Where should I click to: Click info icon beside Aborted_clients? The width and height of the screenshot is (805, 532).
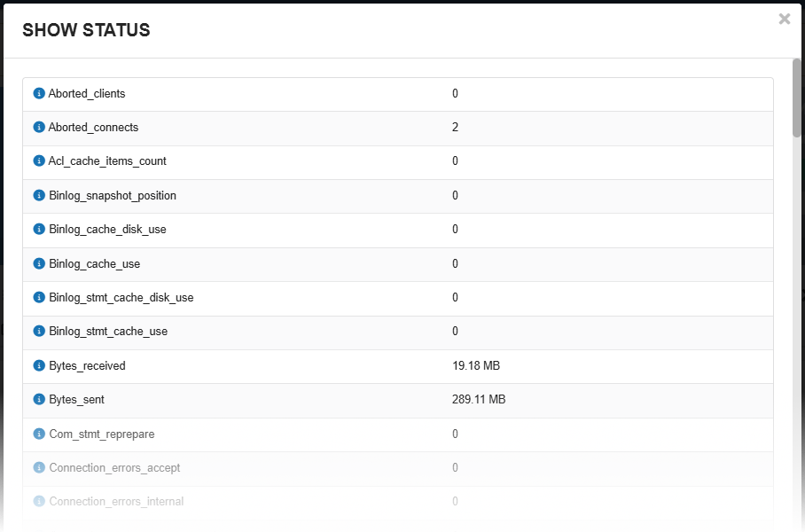coord(39,93)
